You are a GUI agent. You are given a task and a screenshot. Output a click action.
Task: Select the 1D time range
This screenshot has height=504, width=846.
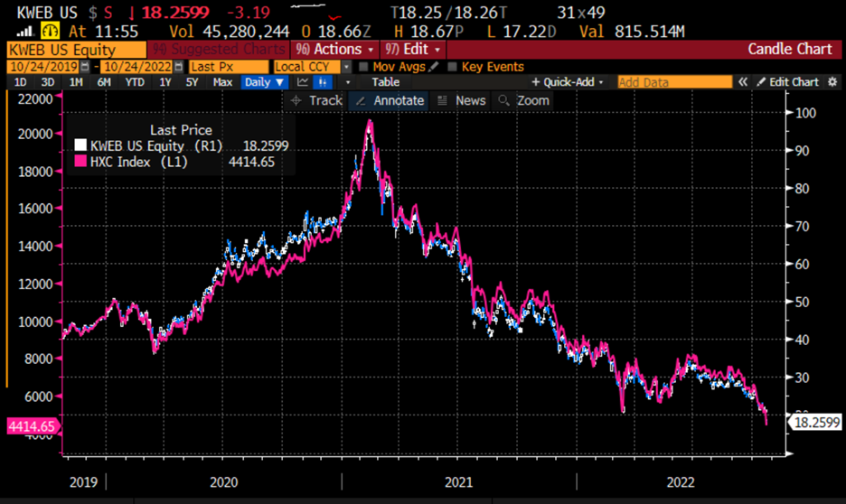click(x=20, y=82)
